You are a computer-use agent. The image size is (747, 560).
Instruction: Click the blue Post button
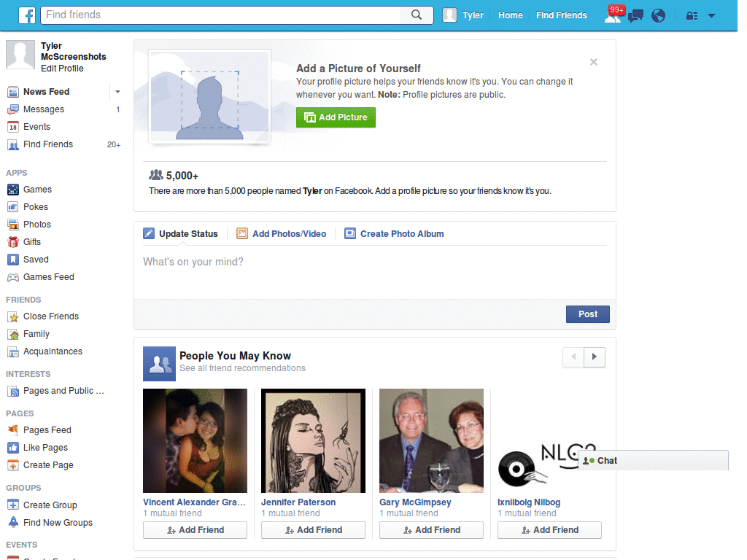point(588,314)
